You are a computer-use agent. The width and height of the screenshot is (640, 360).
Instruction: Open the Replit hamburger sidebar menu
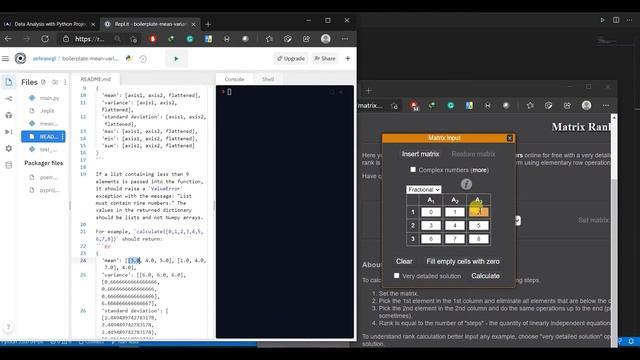tap(5, 59)
